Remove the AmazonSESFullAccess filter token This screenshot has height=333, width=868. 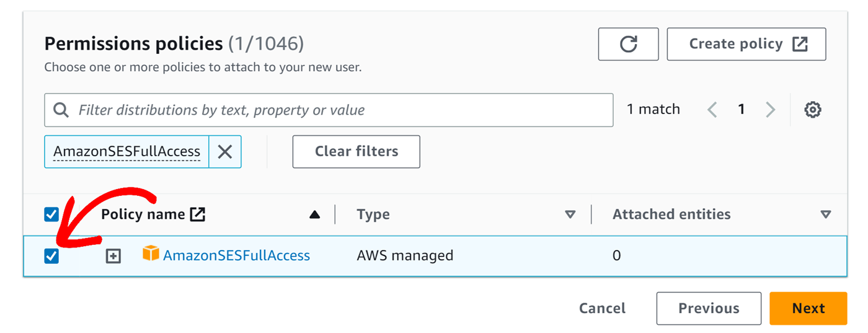[225, 151]
